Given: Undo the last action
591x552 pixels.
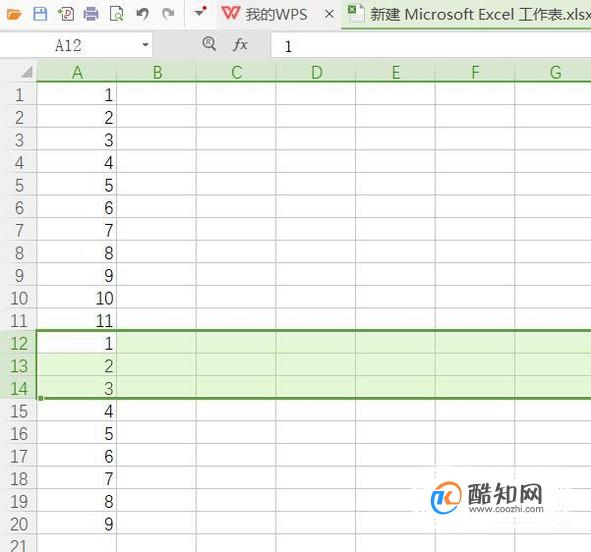Looking at the screenshot, I should pos(142,14).
